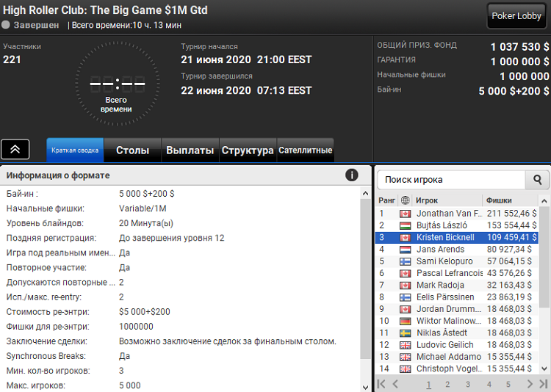This screenshot has height=392, width=551.
Task: Click Canada flag next to Mark Radoja
Action: click(405, 286)
